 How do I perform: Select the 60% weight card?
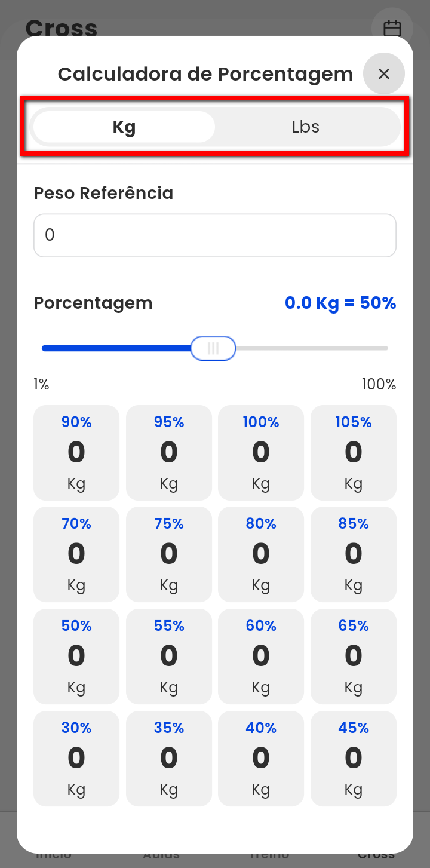click(261, 656)
